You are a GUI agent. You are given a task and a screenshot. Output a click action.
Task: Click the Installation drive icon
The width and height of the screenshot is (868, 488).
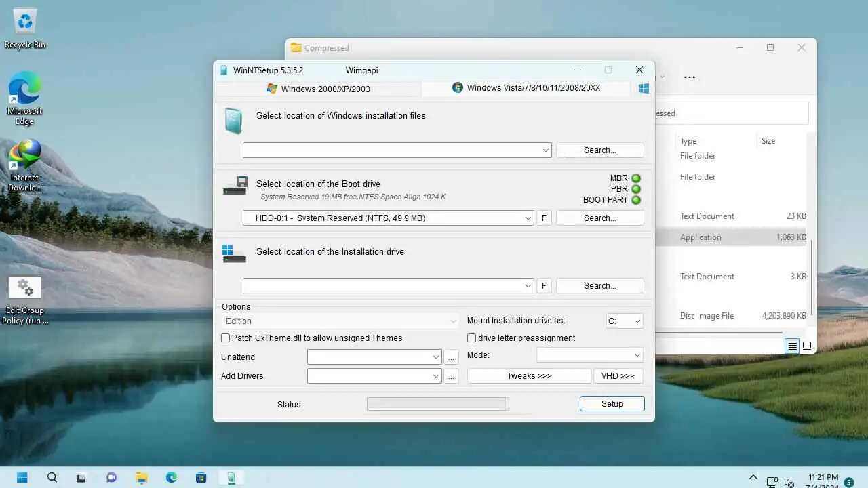click(234, 253)
